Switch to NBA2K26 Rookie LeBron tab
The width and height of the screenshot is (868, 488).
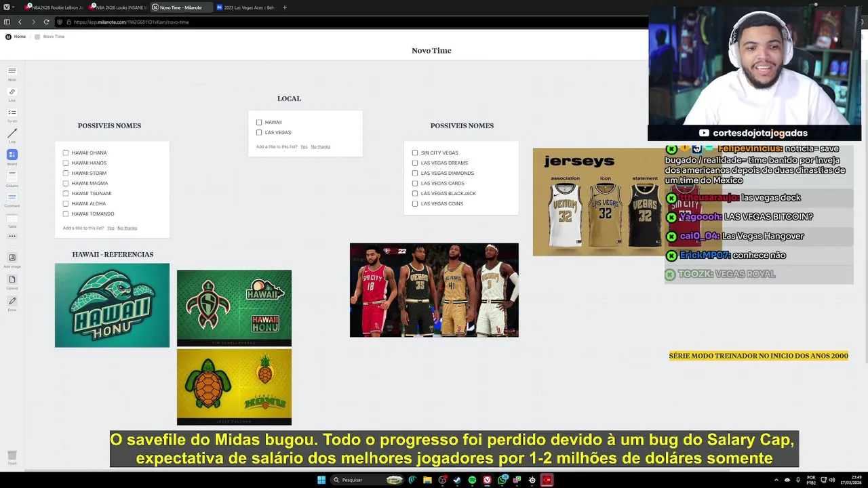tap(54, 7)
